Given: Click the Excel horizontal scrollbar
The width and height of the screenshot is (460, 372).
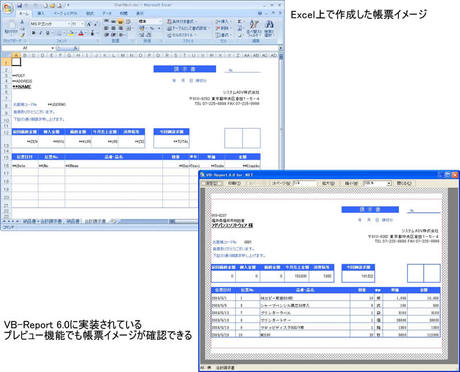Looking at the screenshot, I should 184,221.
